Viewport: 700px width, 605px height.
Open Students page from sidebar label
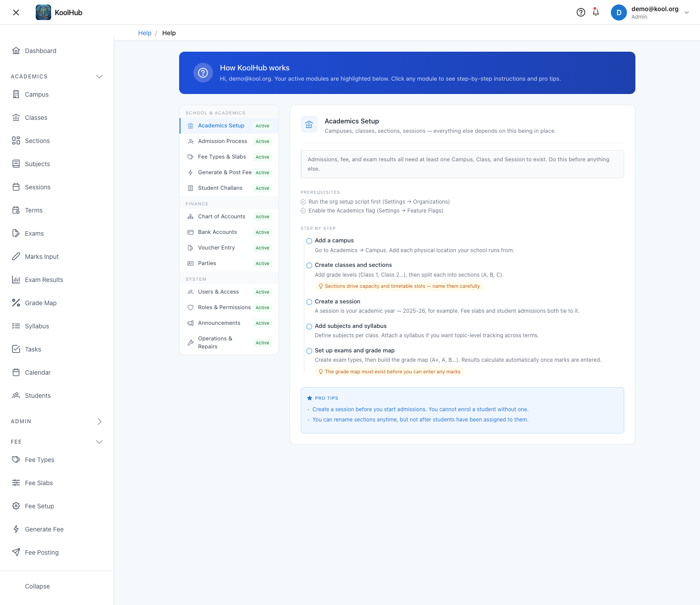pos(38,396)
